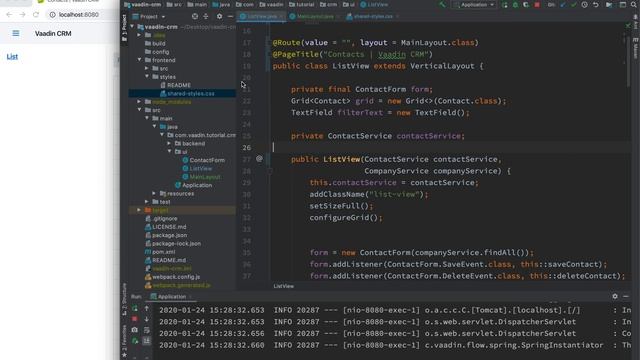Reload the browser page

pyautogui.click(x=36, y=15)
